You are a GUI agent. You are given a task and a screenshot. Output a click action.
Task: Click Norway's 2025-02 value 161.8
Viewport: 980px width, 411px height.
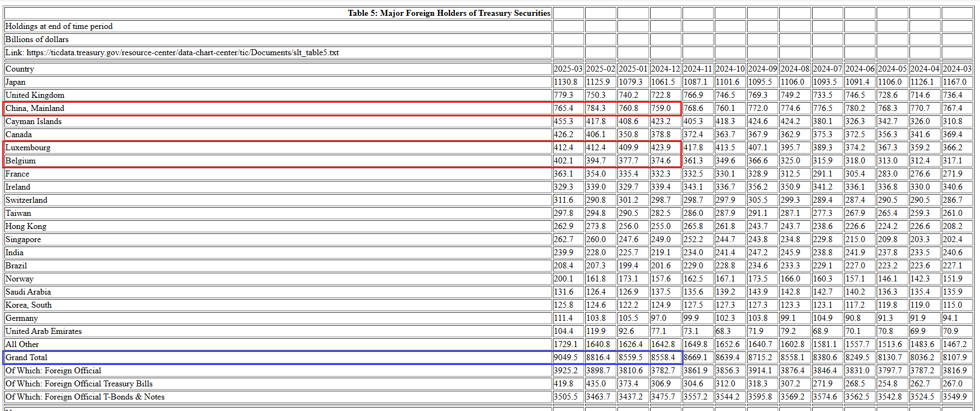coord(600,279)
